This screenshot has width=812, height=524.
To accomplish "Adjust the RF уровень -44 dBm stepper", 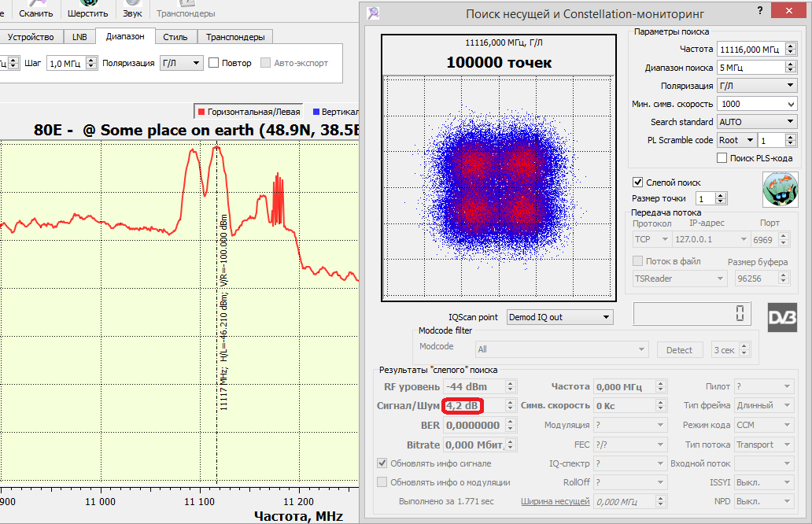I will point(510,386).
